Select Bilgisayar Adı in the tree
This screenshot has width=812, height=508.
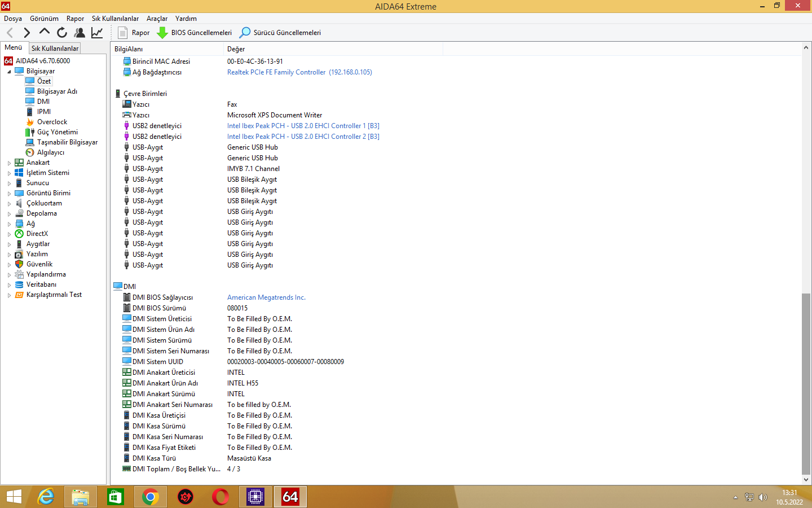pyautogui.click(x=57, y=91)
